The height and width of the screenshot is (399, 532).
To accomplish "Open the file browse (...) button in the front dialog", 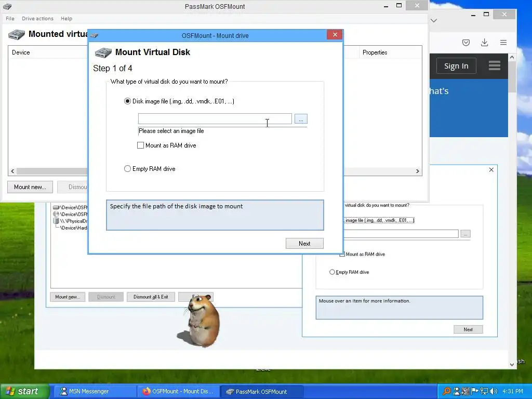I will click(x=301, y=119).
